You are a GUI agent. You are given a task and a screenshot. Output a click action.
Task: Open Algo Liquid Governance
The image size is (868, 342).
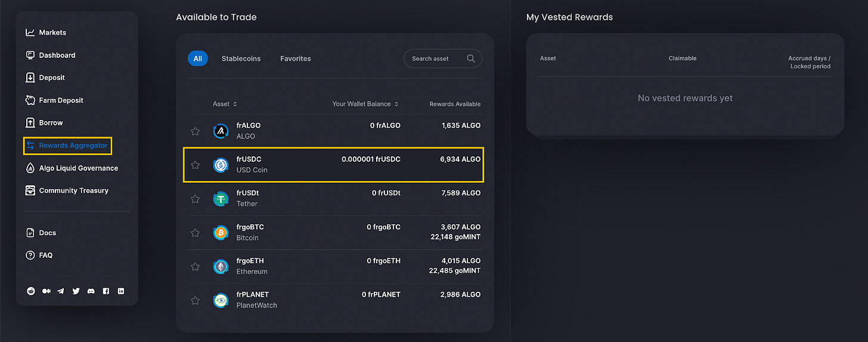tap(79, 168)
